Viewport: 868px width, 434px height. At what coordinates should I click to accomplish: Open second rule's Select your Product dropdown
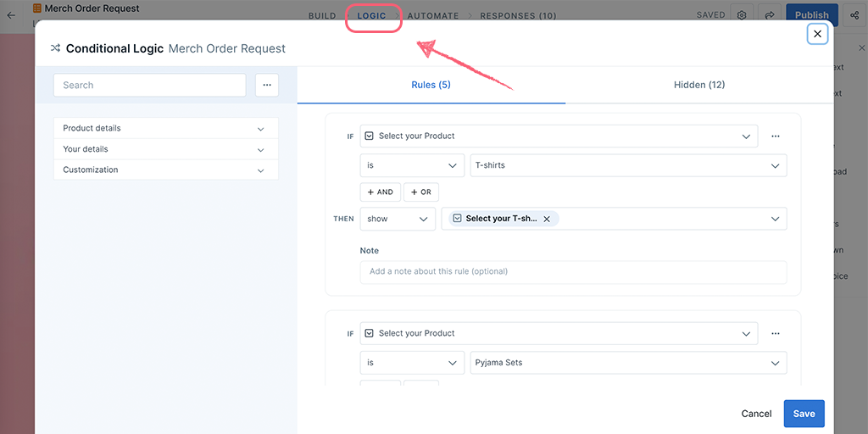559,334
